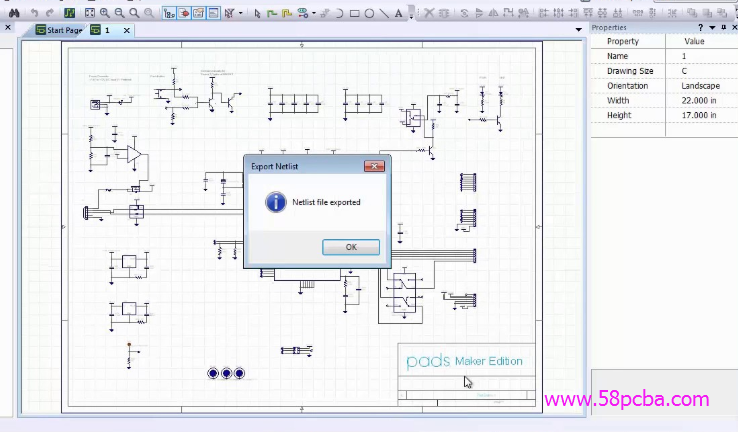The width and height of the screenshot is (738, 432).
Task: Open the document tab list dropdown arrow
Action: point(577,30)
